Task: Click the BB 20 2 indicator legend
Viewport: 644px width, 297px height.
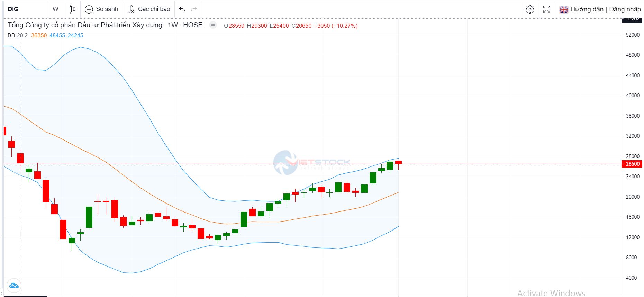Action: [18, 35]
